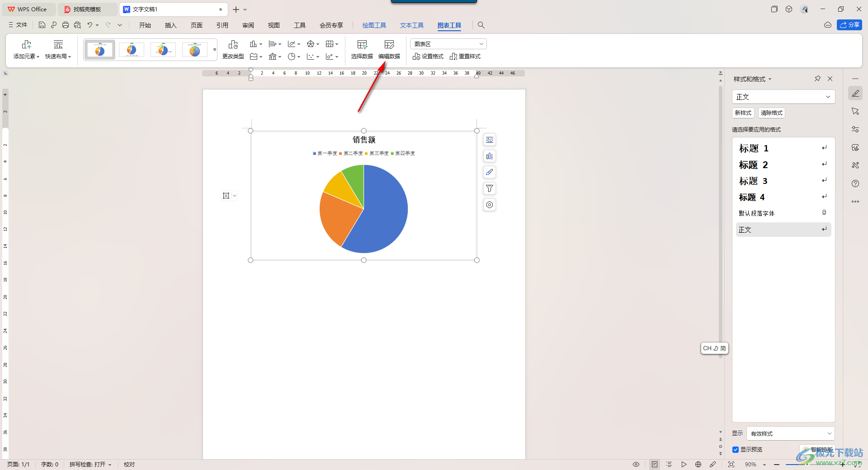Click fit page zoom icon

click(x=731, y=465)
